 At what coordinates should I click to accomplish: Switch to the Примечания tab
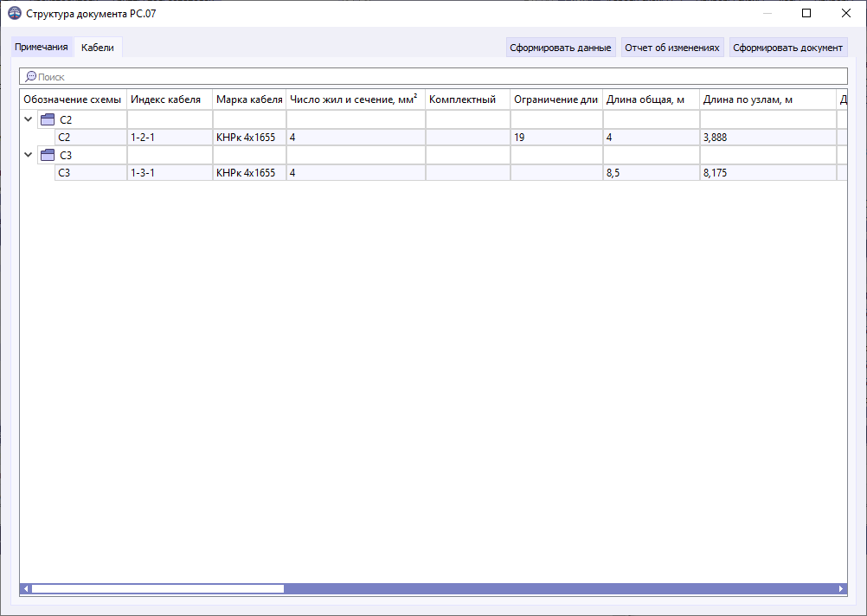[x=41, y=48]
